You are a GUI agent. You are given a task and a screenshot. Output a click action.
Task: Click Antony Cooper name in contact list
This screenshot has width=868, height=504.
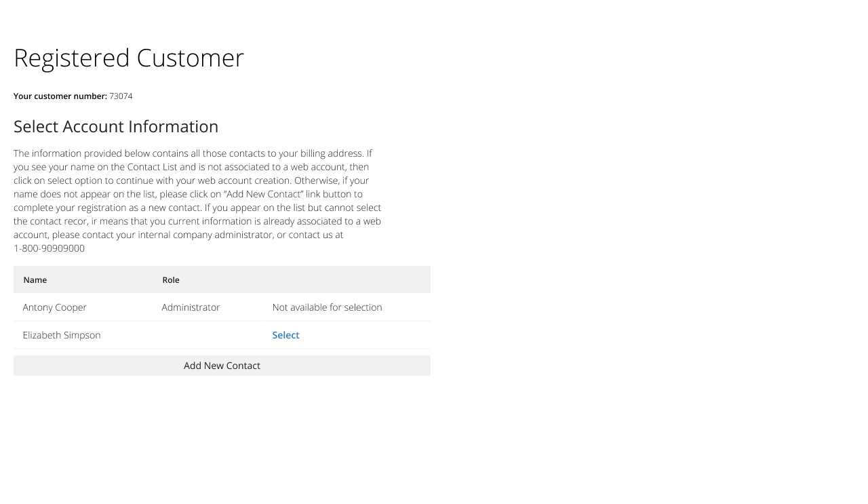coord(55,307)
